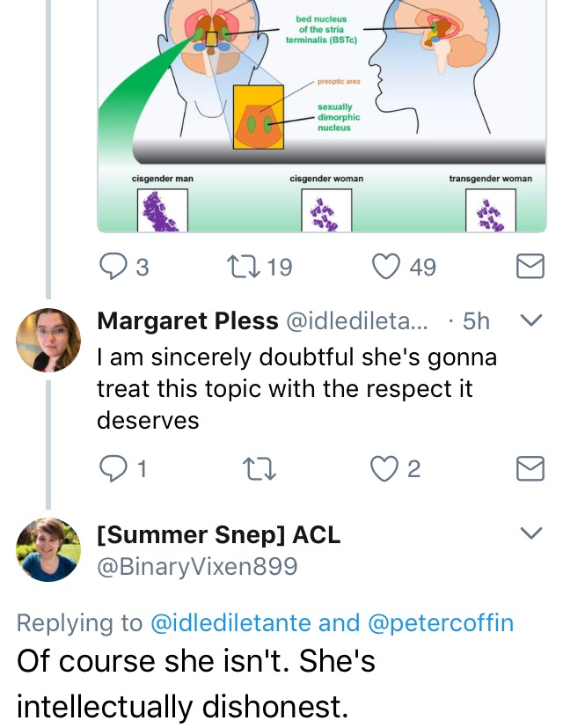Viewport: 563px width, 728px height.
Task: Share Margaret Pless's tweet by message
Action: 530,468
